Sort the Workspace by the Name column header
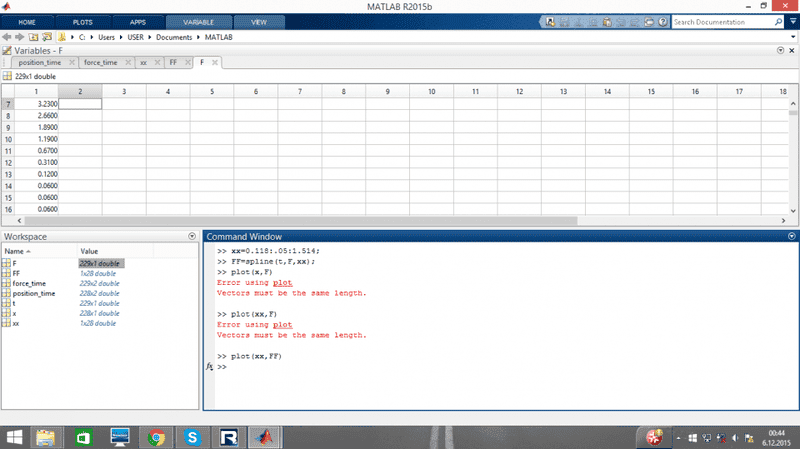Viewport: 800px width, 449px height. (39, 251)
